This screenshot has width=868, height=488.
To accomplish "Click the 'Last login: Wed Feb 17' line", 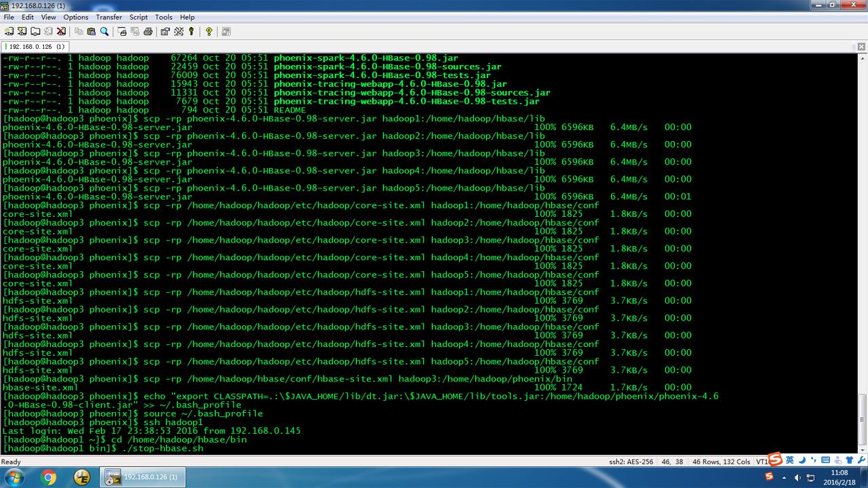I will coord(151,430).
